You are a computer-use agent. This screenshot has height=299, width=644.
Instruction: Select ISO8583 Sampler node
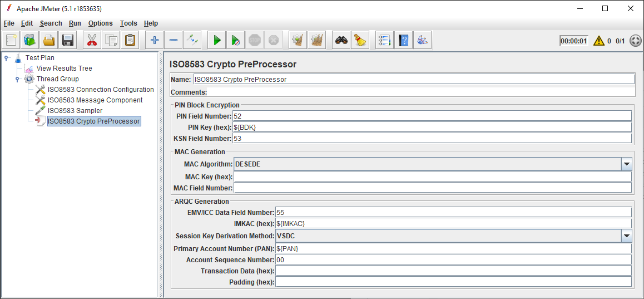coord(75,111)
